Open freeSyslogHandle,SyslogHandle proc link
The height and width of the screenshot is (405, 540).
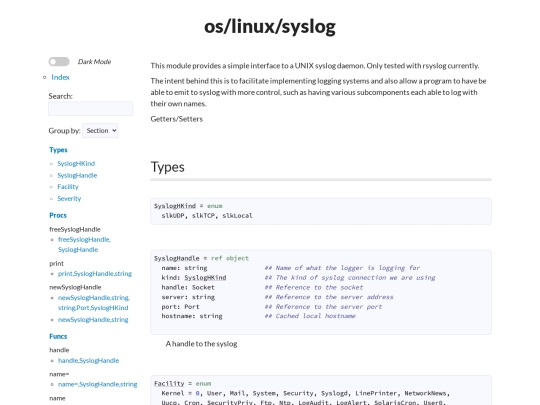click(84, 245)
